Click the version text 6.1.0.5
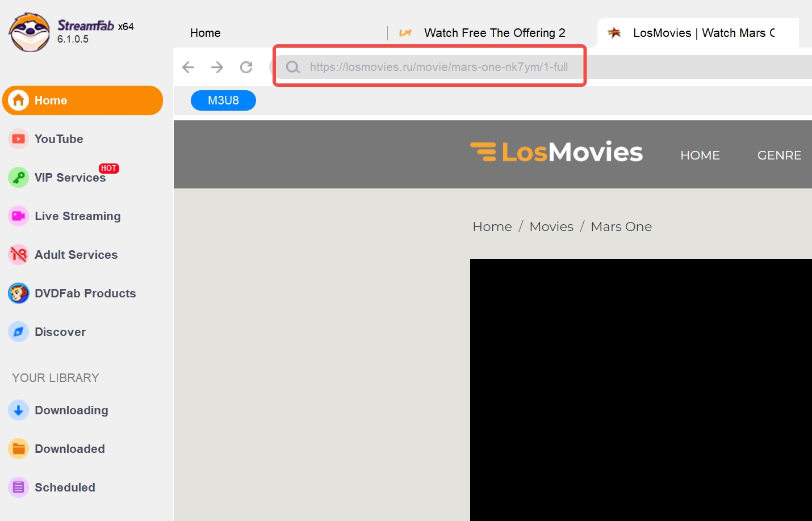This screenshot has height=521, width=812. [x=73, y=39]
